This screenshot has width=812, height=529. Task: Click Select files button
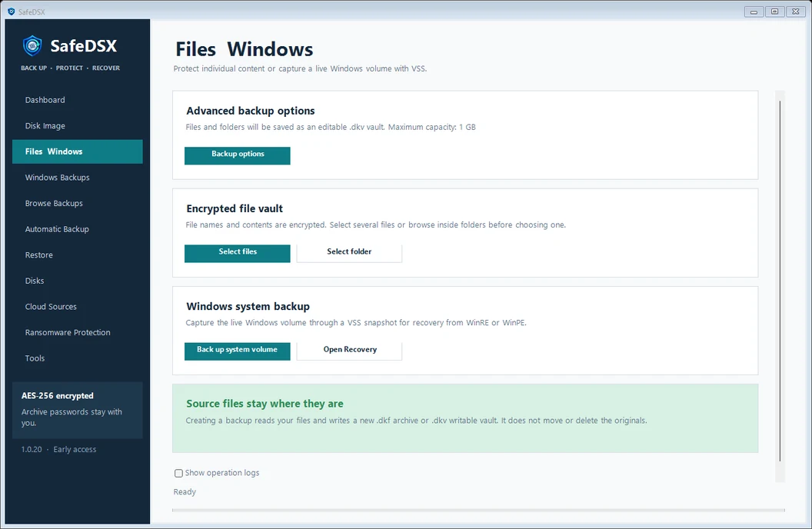point(237,253)
